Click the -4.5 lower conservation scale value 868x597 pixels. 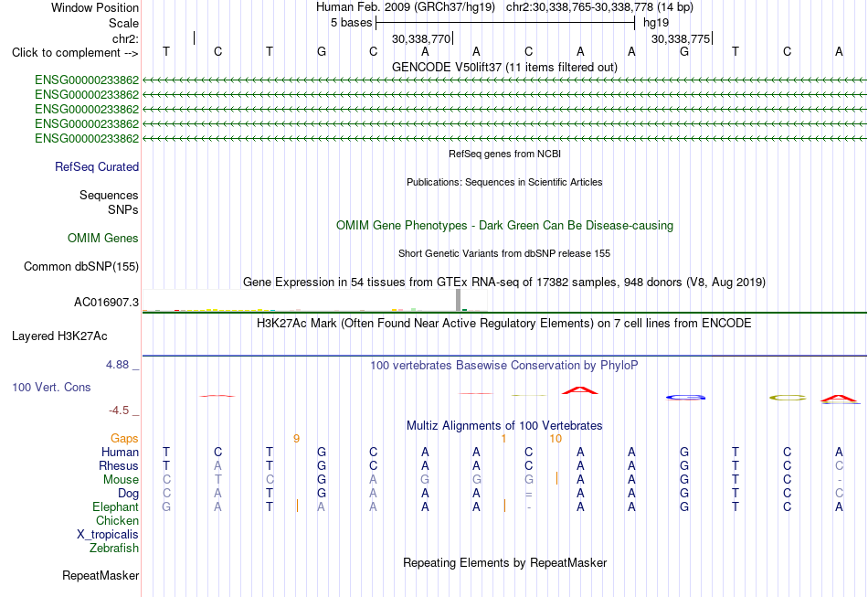click(x=119, y=410)
